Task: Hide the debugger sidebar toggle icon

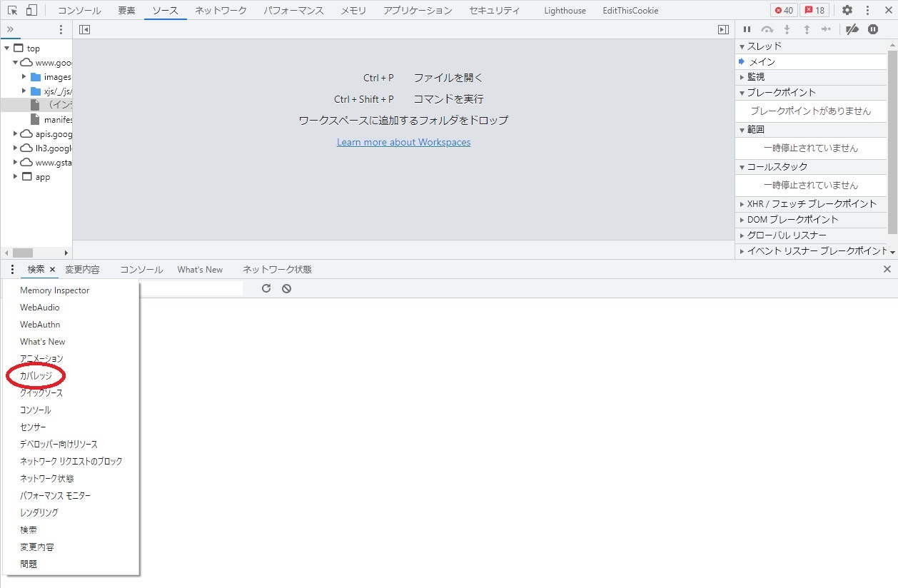Action: (x=723, y=29)
